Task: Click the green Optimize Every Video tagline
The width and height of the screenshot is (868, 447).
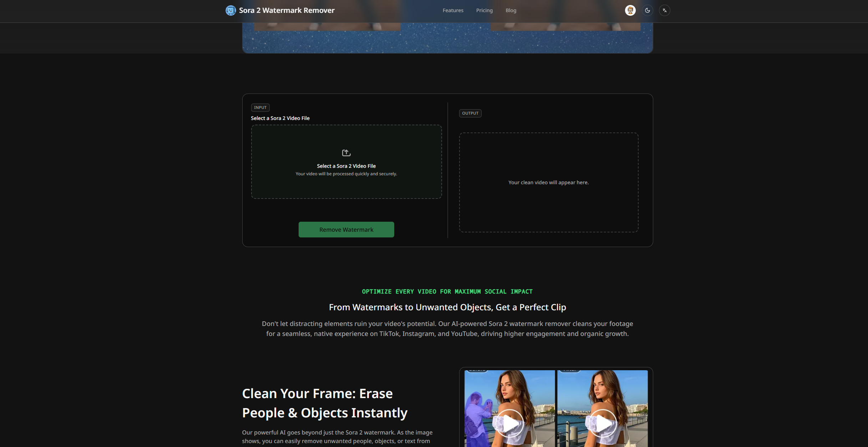Action: point(447,292)
